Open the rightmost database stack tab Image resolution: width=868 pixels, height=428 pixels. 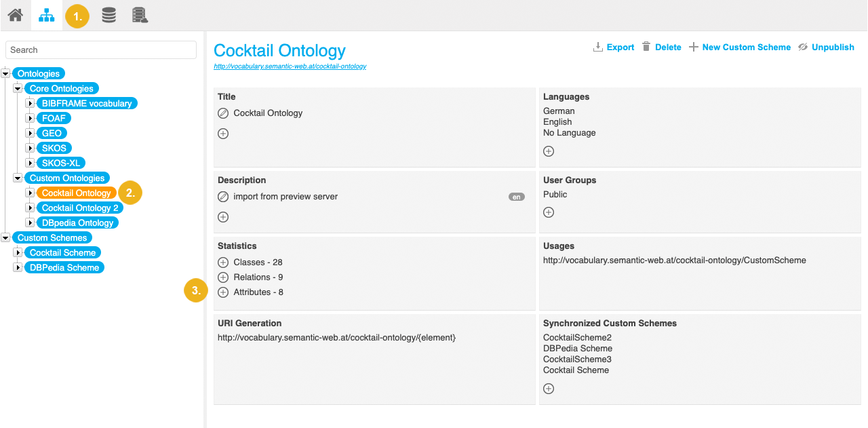pos(140,15)
